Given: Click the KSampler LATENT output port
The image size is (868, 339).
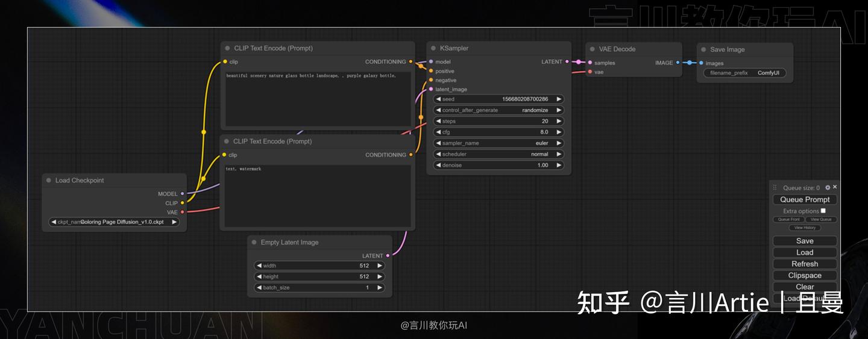Looking at the screenshot, I should 567,61.
